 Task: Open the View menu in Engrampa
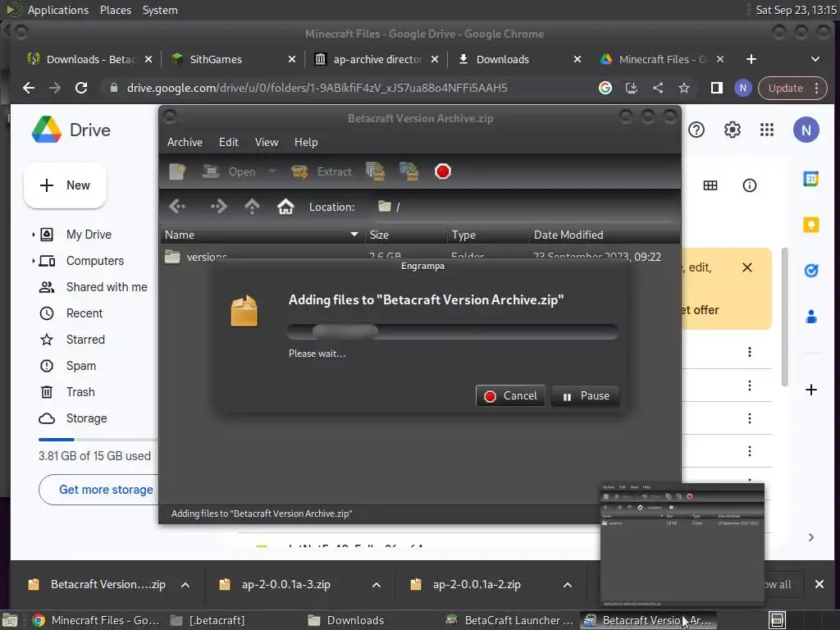coord(267,142)
